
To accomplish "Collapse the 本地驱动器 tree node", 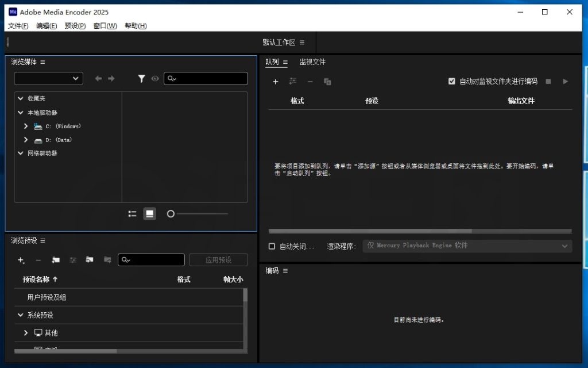I will pos(20,112).
